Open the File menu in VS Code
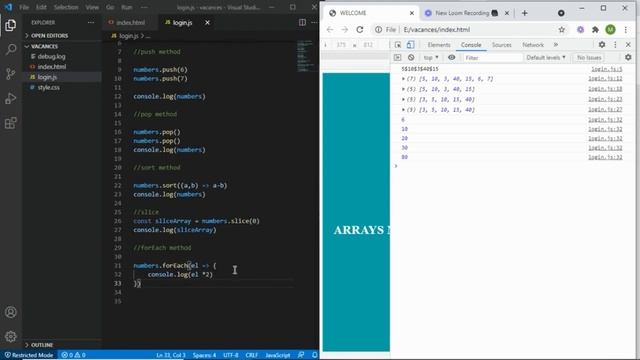Image resolution: width=640 pixels, height=360 pixels. point(24,7)
